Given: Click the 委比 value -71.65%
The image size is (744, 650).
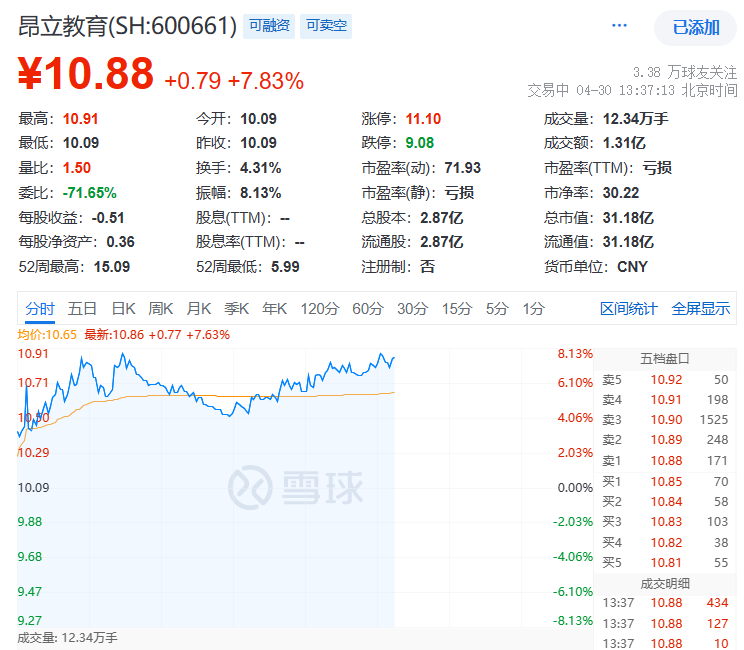Looking at the screenshot, I should [x=90, y=193].
